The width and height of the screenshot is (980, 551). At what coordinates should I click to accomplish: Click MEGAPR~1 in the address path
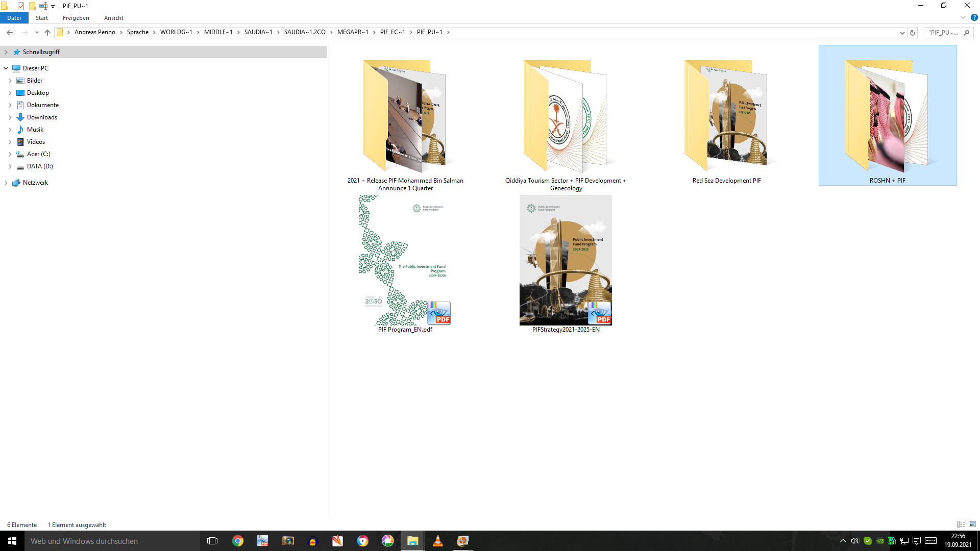point(353,32)
